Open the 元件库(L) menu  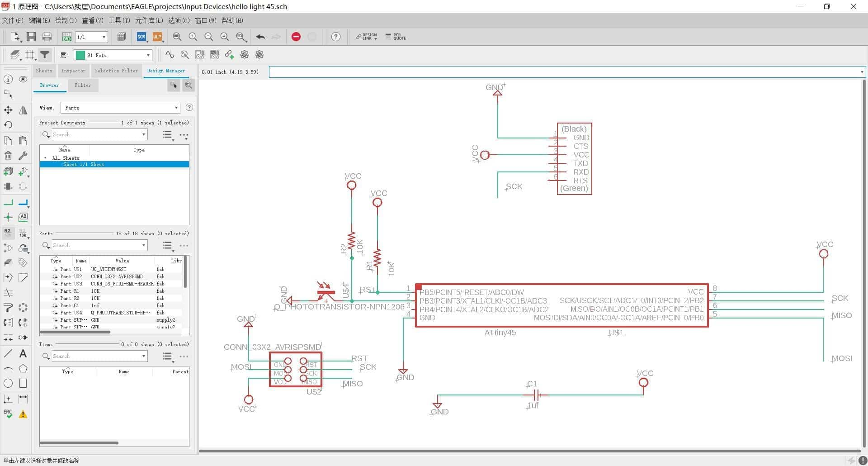tap(149, 20)
